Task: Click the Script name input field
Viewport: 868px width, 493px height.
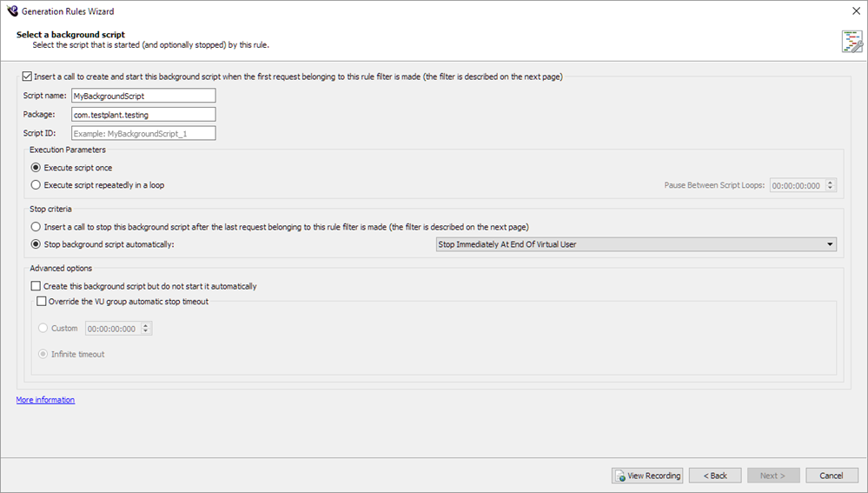Action: pos(143,96)
